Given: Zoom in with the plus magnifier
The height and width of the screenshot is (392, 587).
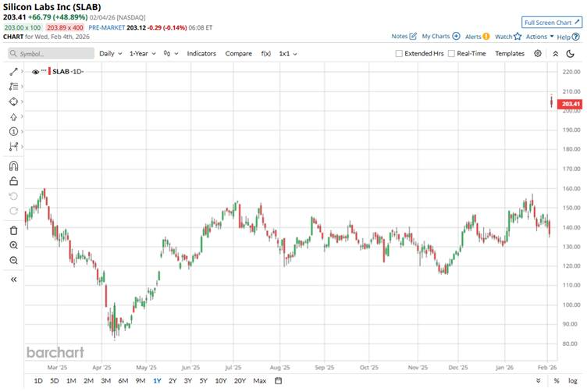Looking at the screenshot, I should [x=13, y=246].
